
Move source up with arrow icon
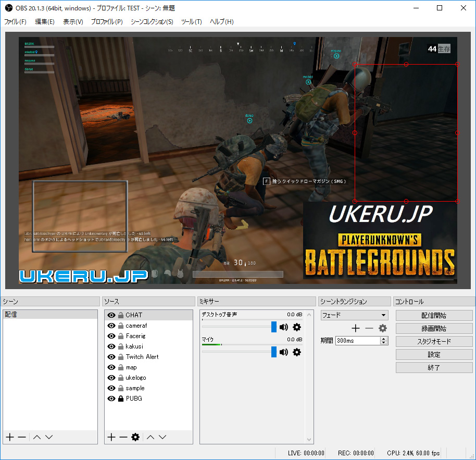pyautogui.click(x=151, y=437)
